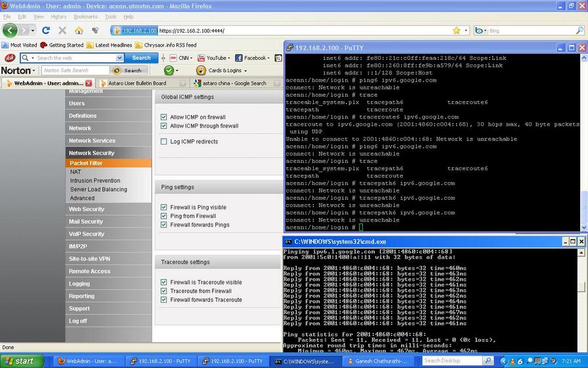Open the Norton logo dropdown menu
The image size is (588, 368).
[x=18, y=70]
